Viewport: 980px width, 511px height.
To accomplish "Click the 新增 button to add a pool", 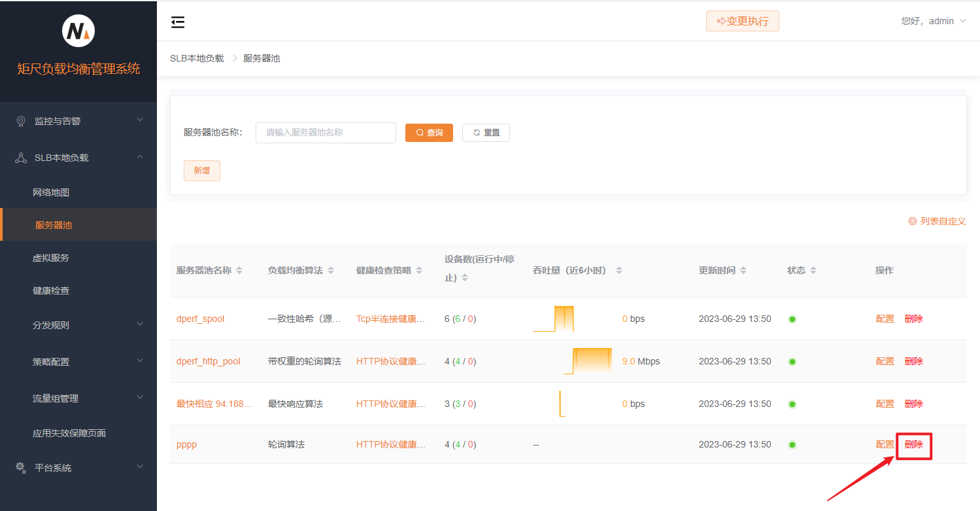I will 201,170.
